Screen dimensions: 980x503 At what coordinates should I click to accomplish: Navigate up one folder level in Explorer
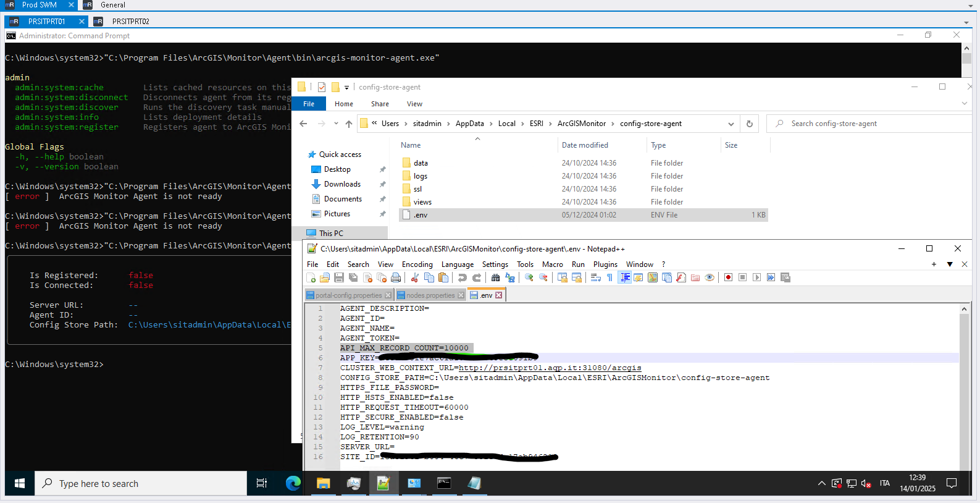pyautogui.click(x=349, y=124)
